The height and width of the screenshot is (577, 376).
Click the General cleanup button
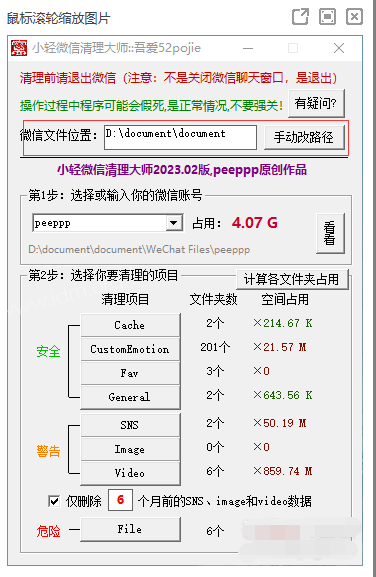tap(130, 397)
